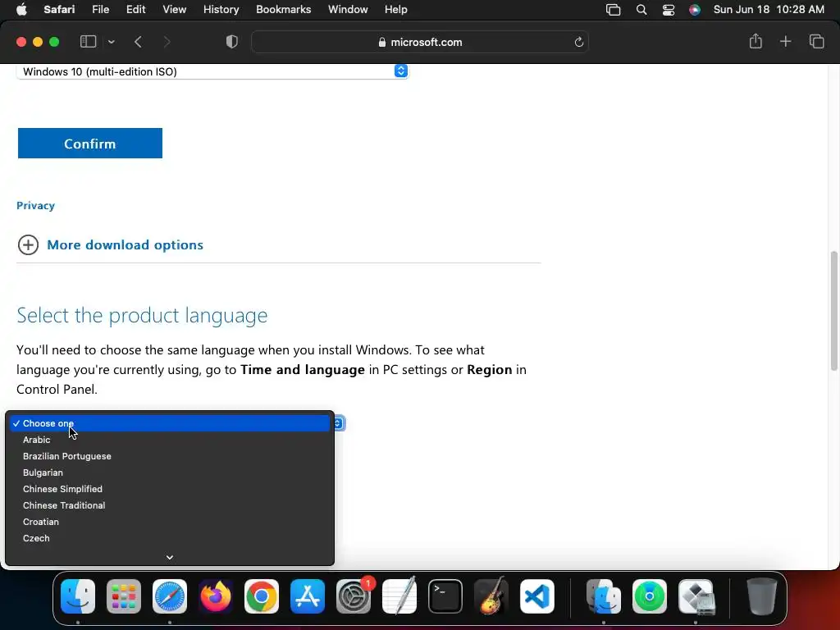The image size is (840, 630).
Task: Activate Siri from menu bar
Action: (694, 10)
